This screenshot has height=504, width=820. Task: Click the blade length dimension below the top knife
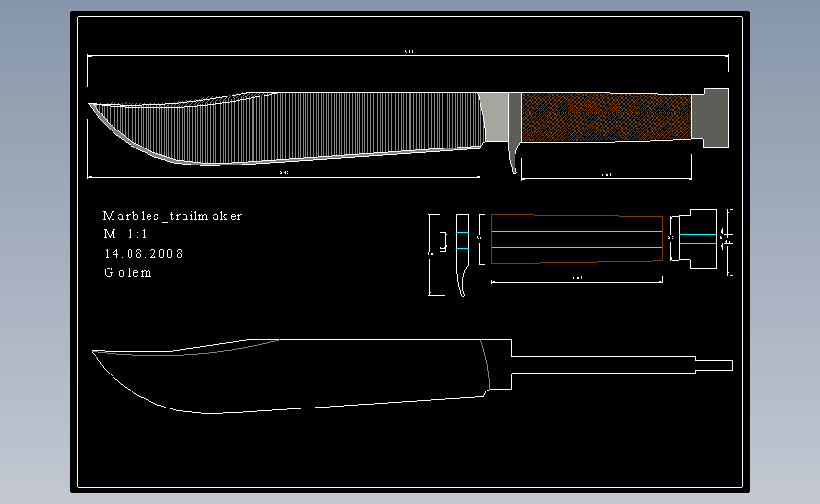284,177
